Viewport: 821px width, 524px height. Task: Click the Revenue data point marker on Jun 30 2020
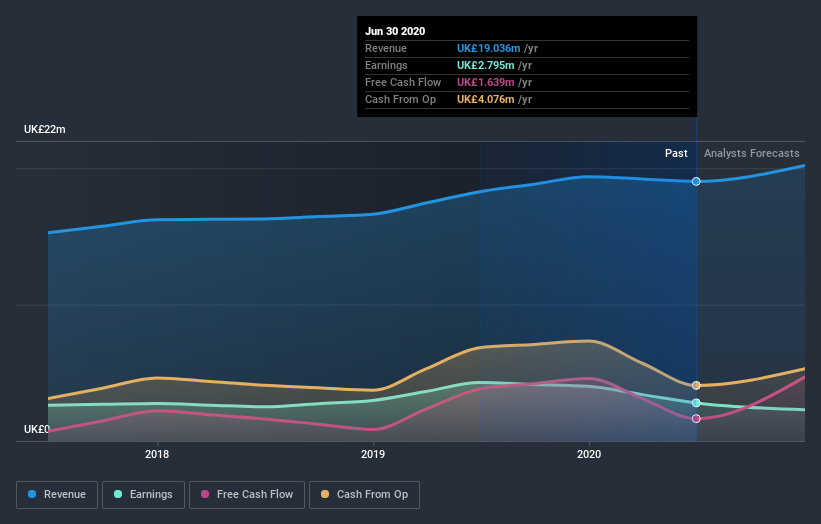[x=696, y=182]
